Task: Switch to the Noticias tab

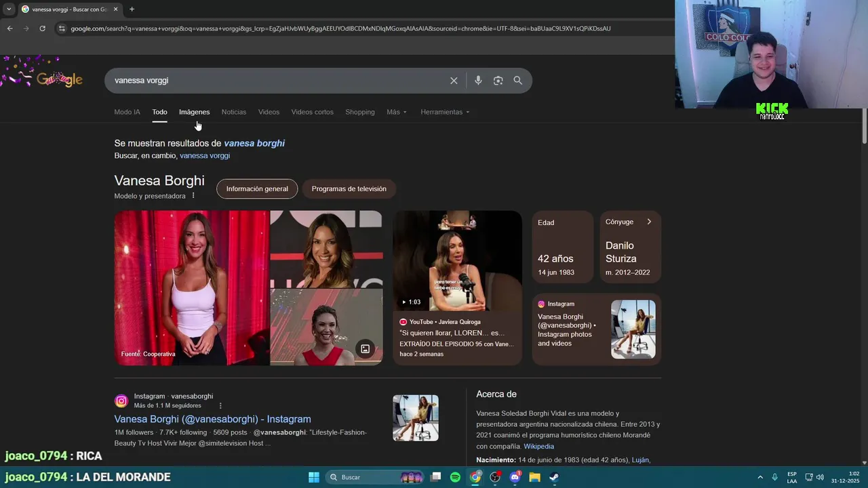Action: (x=234, y=112)
